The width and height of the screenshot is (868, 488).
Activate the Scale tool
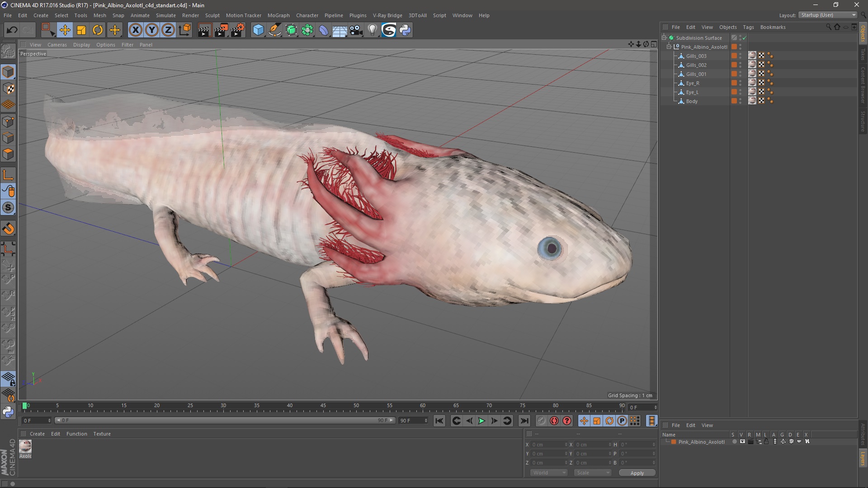click(x=81, y=30)
